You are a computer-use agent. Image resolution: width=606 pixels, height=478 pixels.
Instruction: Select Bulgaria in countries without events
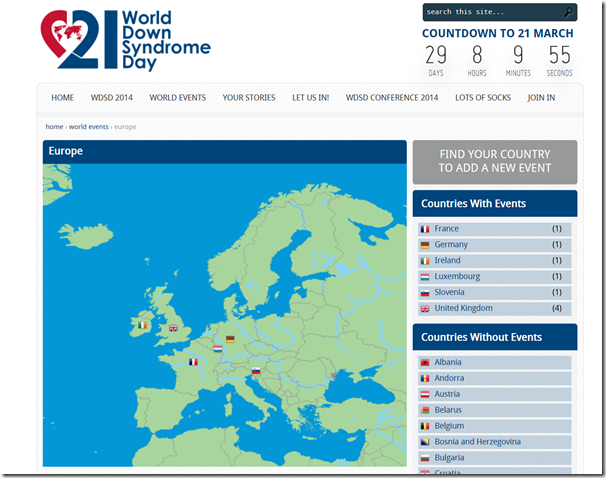(x=495, y=458)
